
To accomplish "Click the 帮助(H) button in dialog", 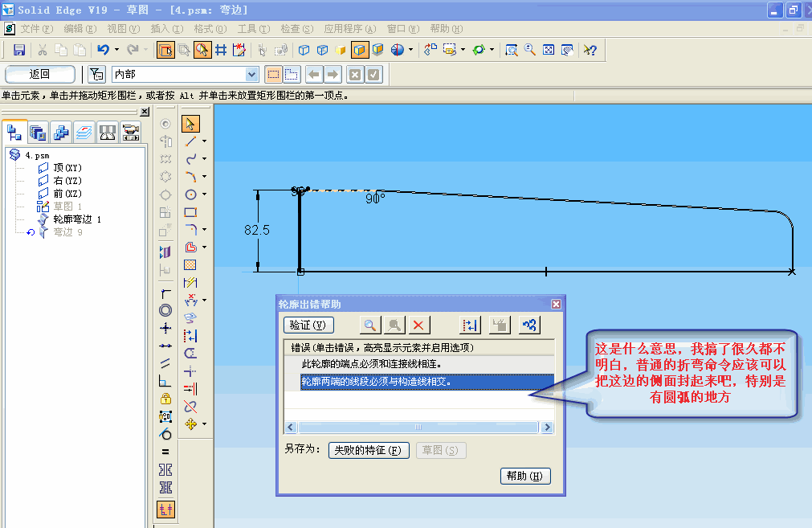I will tap(525, 476).
